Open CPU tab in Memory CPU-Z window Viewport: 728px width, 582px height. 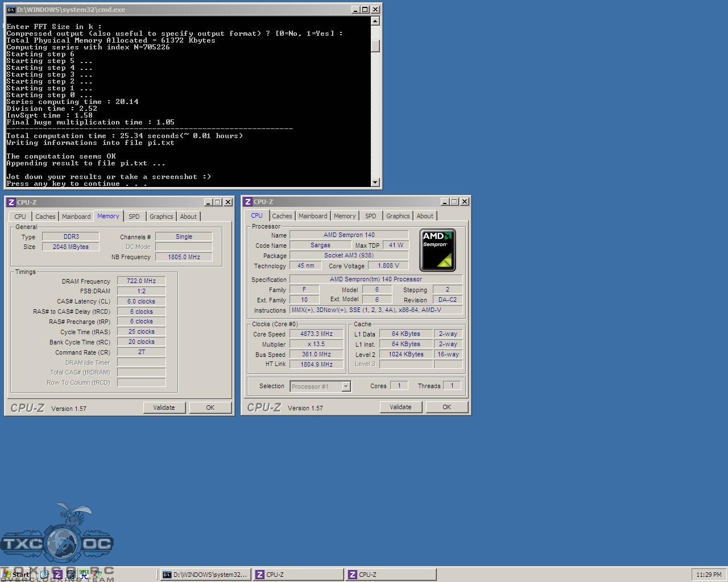coord(20,217)
